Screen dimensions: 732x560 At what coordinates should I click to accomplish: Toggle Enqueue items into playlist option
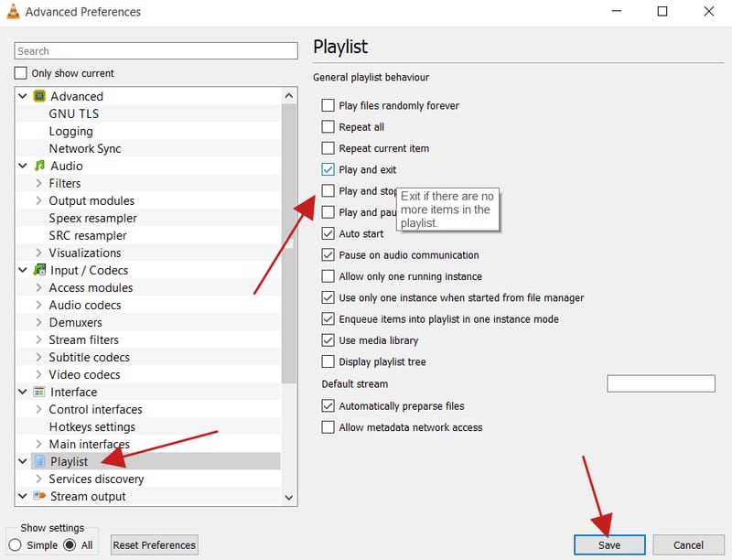click(x=328, y=319)
